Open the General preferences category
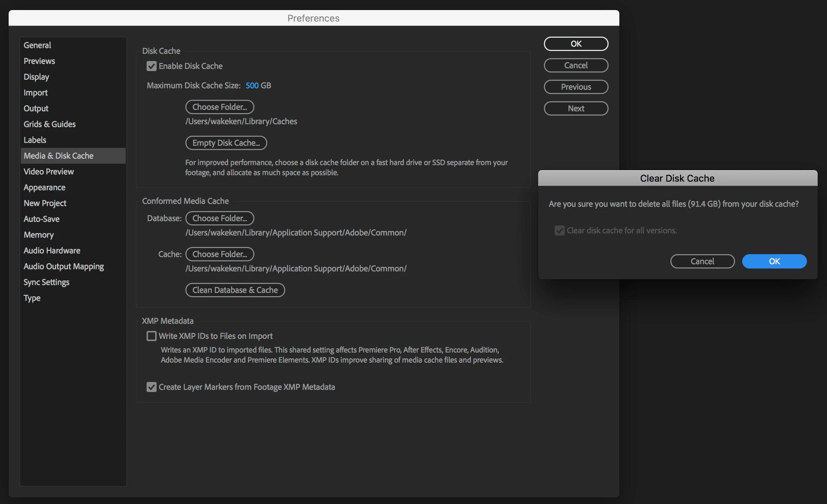The height and width of the screenshot is (504, 827). click(37, 45)
